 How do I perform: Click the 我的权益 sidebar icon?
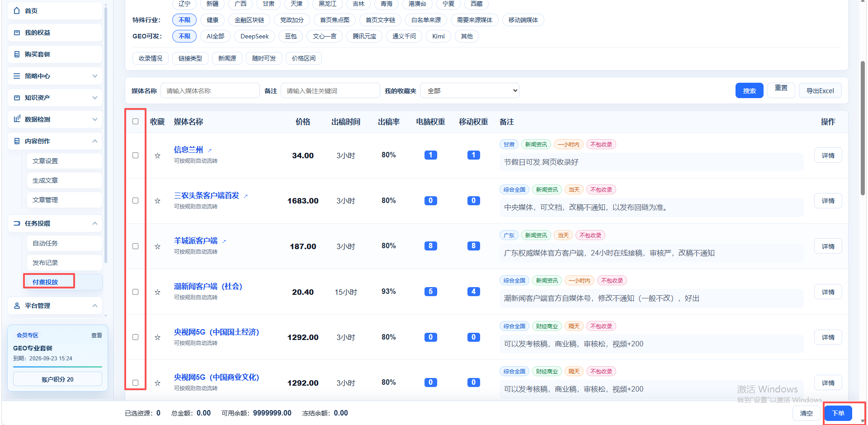[x=17, y=33]
